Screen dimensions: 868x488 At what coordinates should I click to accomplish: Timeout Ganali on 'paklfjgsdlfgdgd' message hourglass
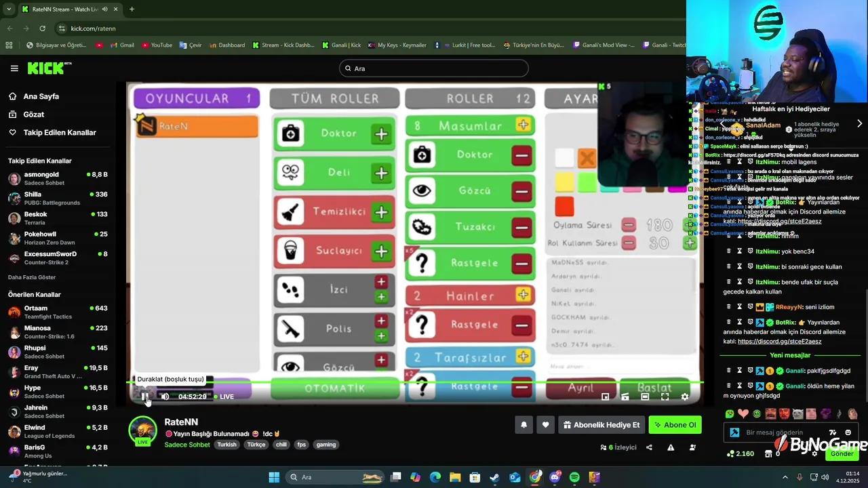click(740, 371)
